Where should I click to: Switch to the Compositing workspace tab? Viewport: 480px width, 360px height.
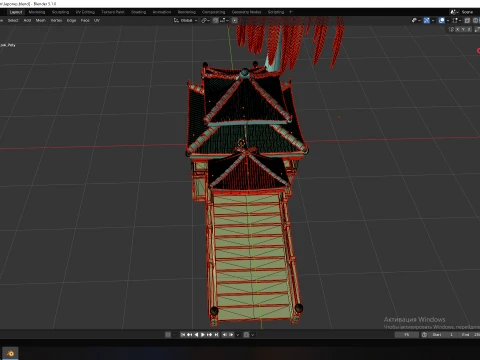pos(213,12)
